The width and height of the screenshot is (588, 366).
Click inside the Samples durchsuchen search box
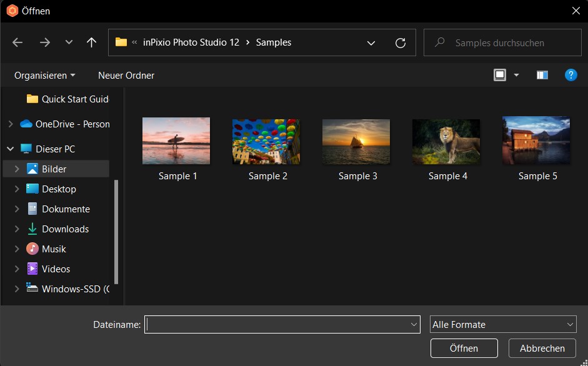click(x=502, y=42)
